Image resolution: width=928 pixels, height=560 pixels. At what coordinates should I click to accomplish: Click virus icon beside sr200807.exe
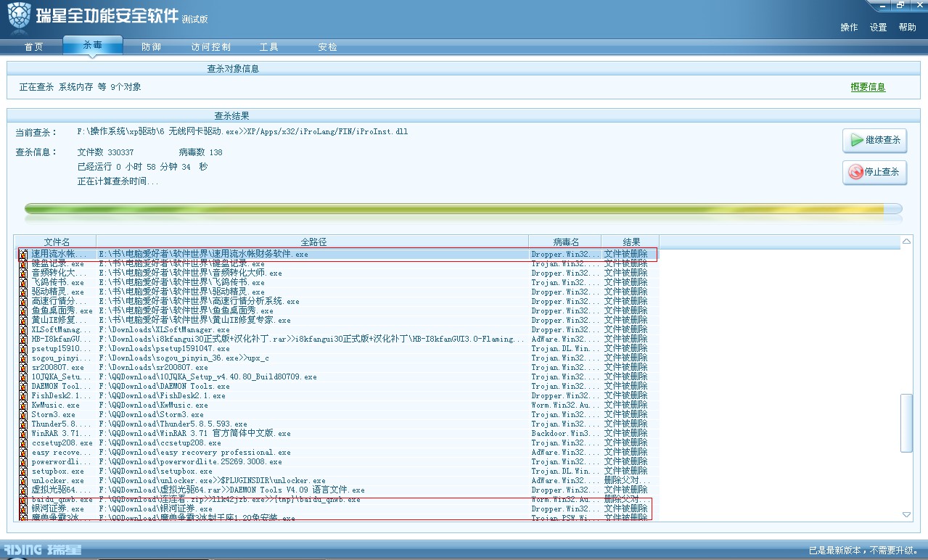tap(23, 368)
